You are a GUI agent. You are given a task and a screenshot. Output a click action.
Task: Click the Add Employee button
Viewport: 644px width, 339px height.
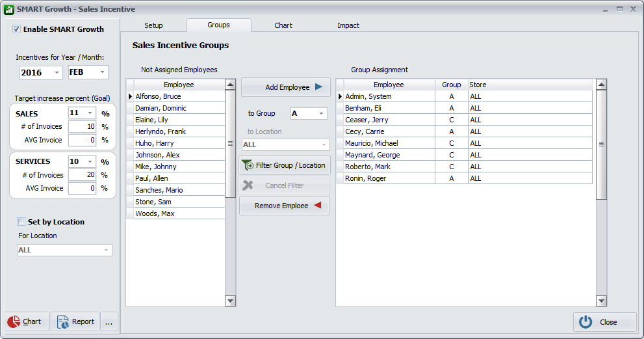[x=286, y=87]
